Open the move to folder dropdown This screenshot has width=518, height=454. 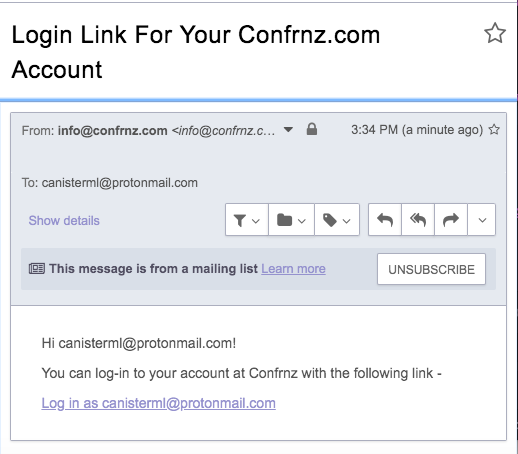coord(291,220)
